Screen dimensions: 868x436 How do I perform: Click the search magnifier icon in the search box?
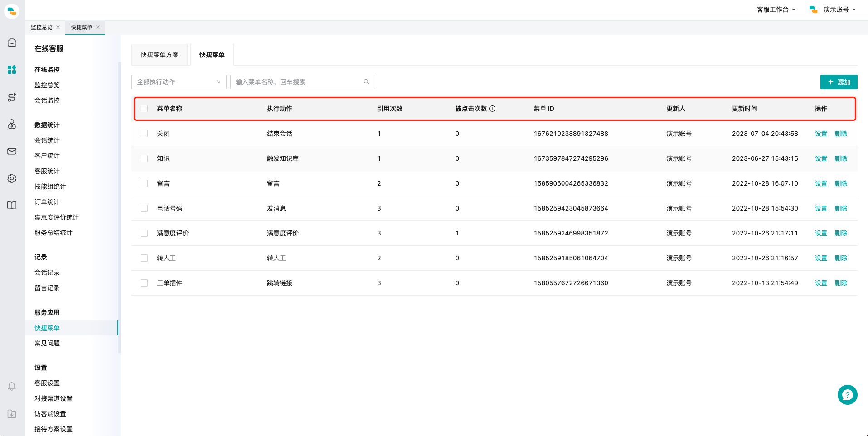point(366,82)
